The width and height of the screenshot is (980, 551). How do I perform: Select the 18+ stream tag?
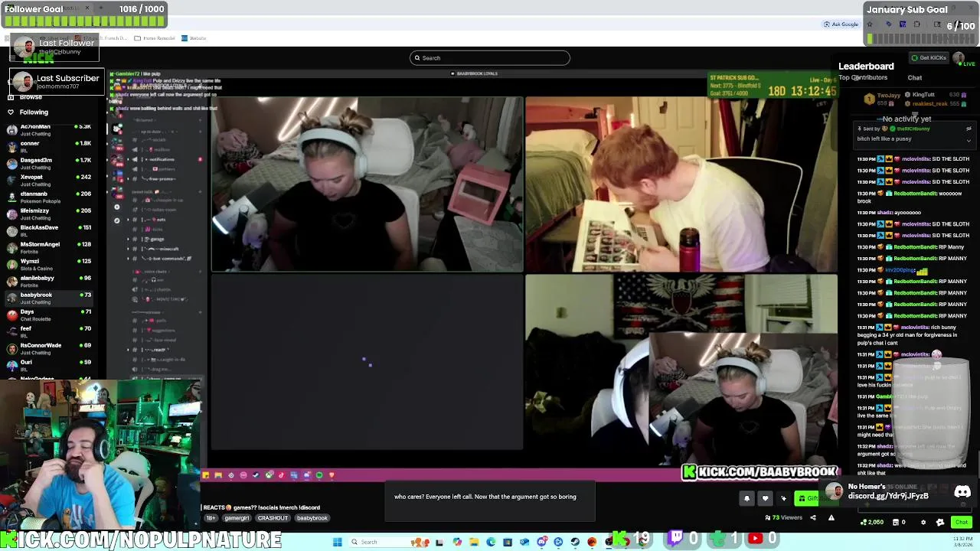[x=211, y=518]
